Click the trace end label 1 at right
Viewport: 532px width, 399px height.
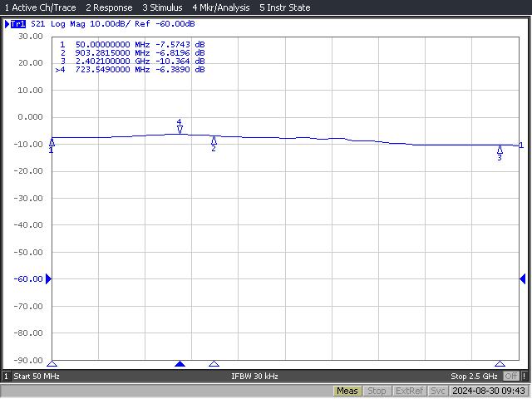pyautogui.click(x=521, y=145)
